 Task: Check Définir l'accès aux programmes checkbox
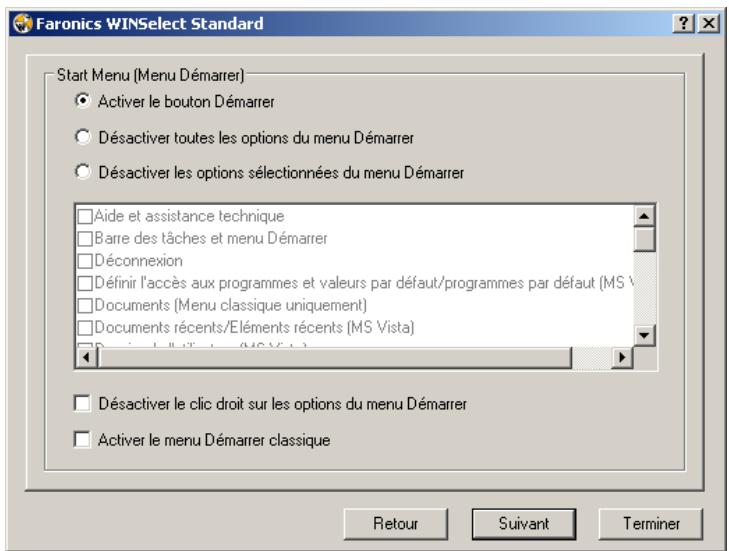[x=85, y=284]
